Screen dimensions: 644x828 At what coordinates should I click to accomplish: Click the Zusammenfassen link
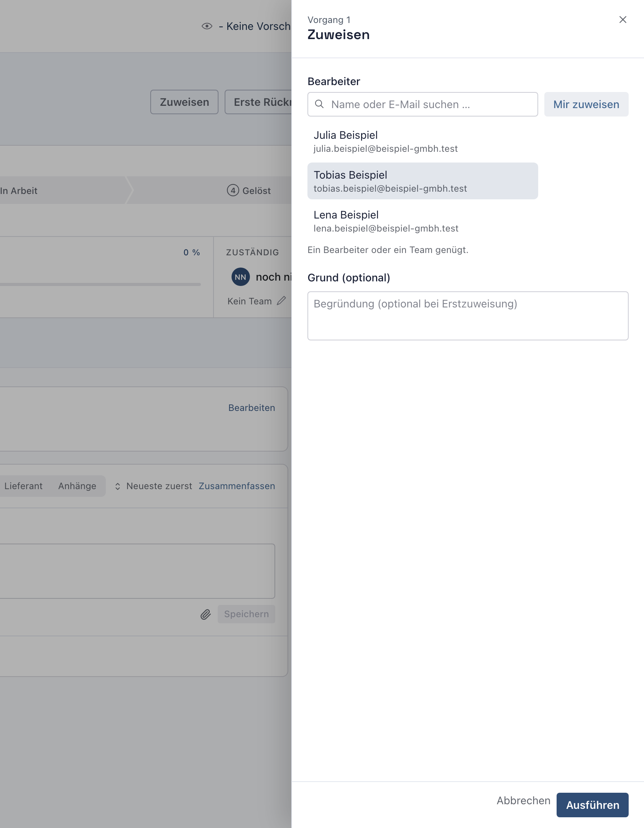[237, 486]
